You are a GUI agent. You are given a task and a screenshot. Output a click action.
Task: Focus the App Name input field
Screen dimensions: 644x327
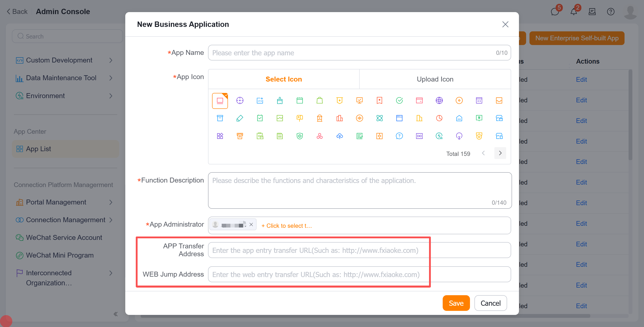tap(359, 53)
